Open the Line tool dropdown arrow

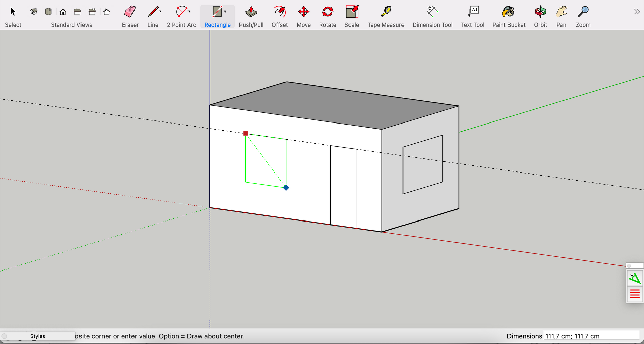coord(160,12)
